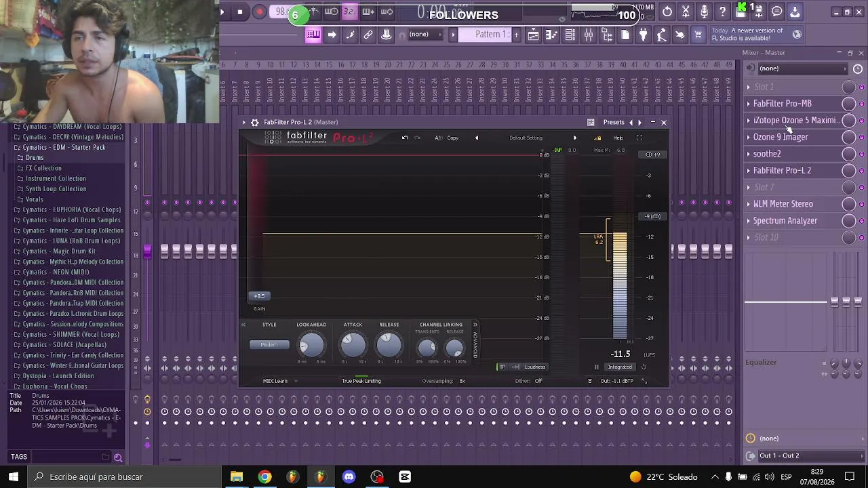This screenshot has height=488, width=868.
Task: Click the +0.5 gain slider handle
Action: click(x=260, y=296)
